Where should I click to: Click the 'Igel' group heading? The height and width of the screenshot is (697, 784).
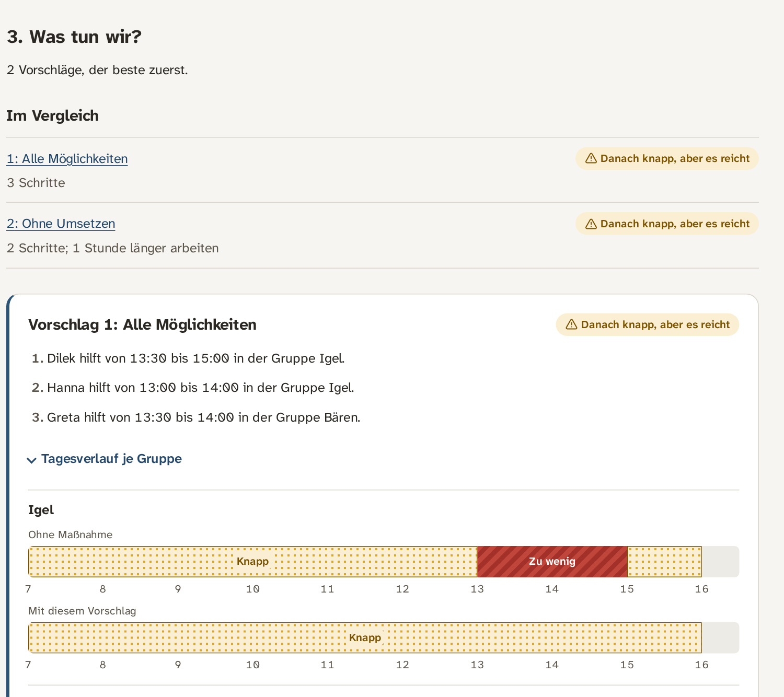(41, 510)
